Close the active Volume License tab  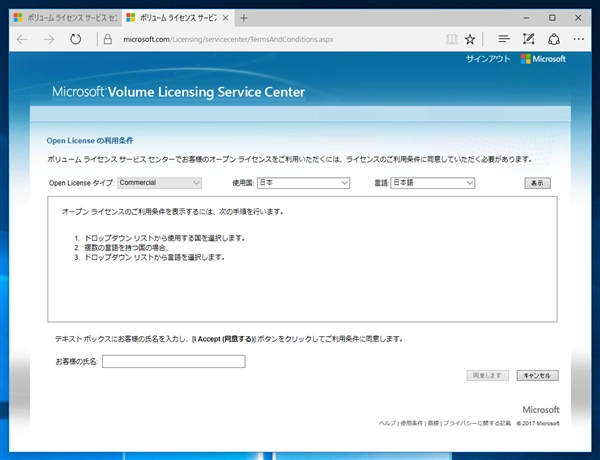[x=225, y=18]
